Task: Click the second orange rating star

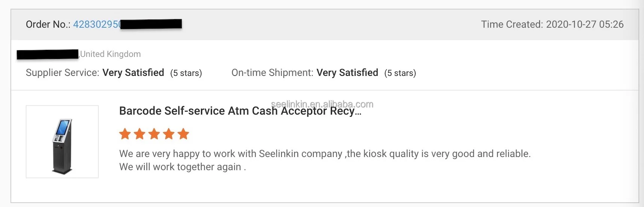Action: (x=140, y=134)
